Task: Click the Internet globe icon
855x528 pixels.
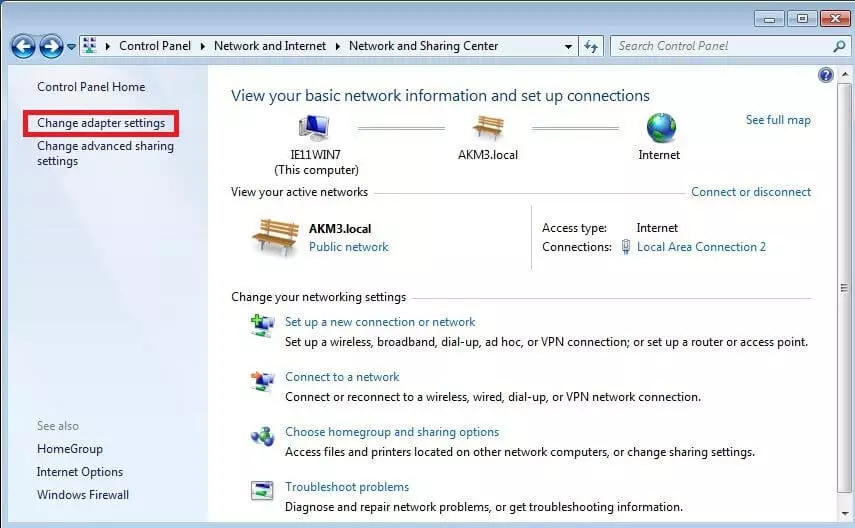Action: 660,128
